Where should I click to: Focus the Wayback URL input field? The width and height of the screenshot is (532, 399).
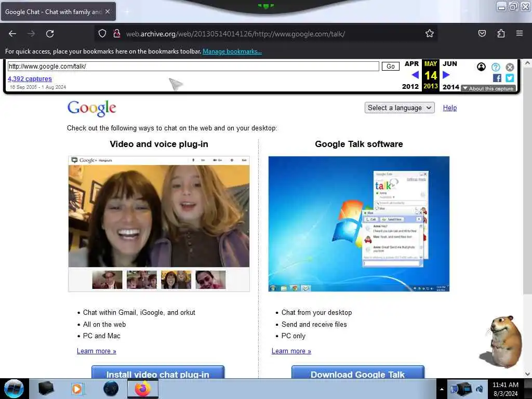pos(193,66)
